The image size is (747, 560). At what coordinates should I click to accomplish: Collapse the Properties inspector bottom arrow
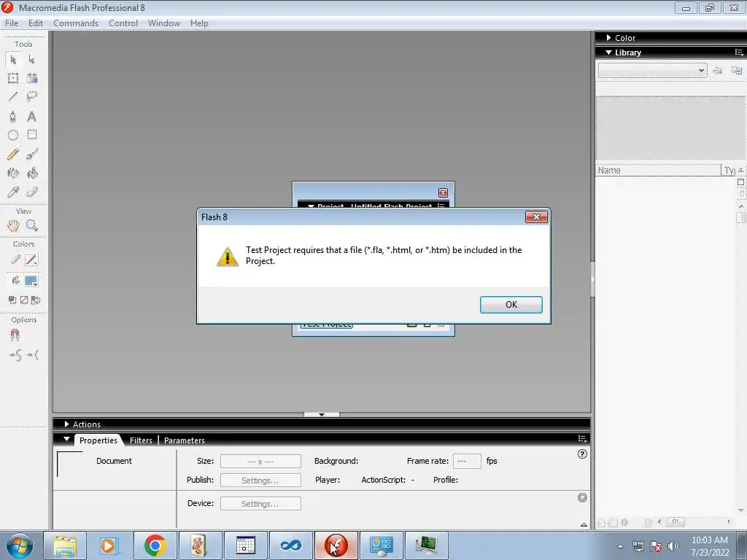tap(584, 525)
